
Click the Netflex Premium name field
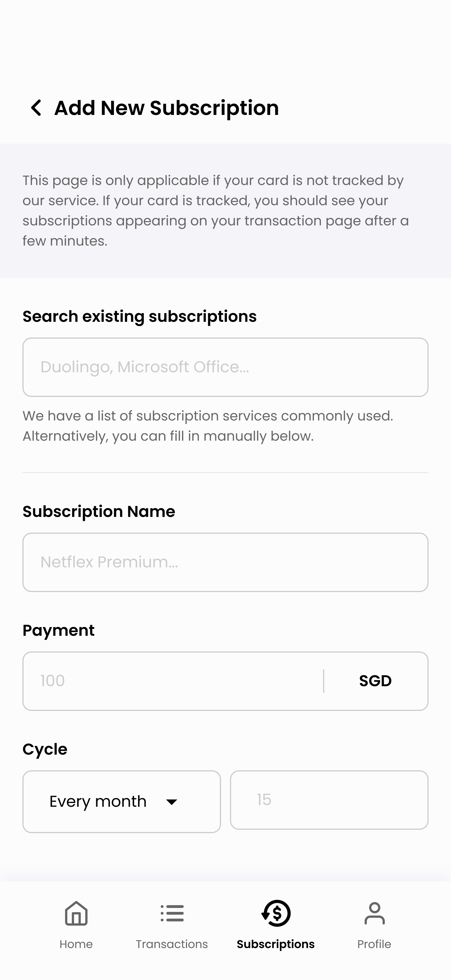225,562
